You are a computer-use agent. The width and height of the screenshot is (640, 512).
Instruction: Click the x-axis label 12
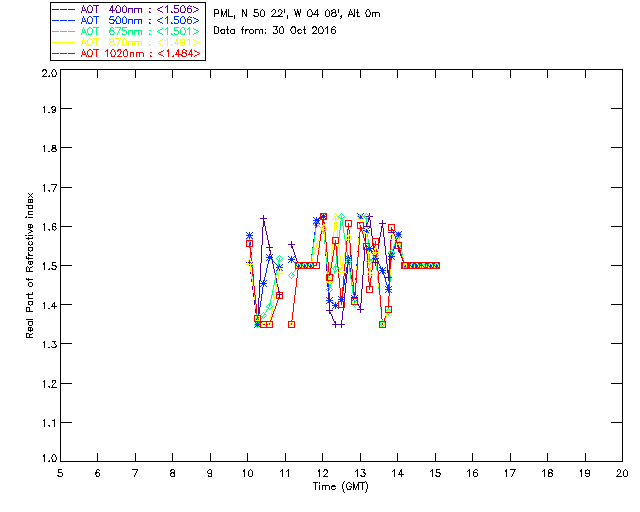322,473
